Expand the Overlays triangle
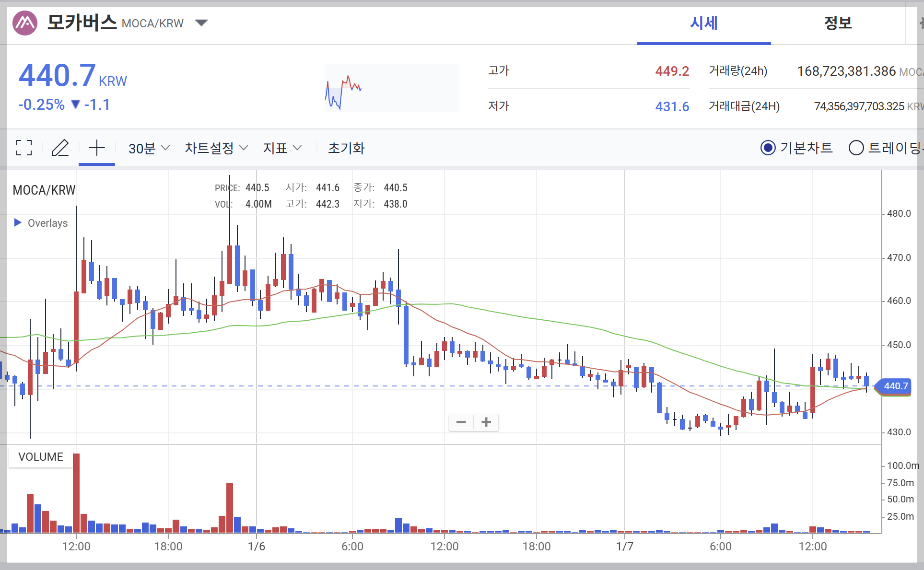924x570 pixels. point(18,222)
